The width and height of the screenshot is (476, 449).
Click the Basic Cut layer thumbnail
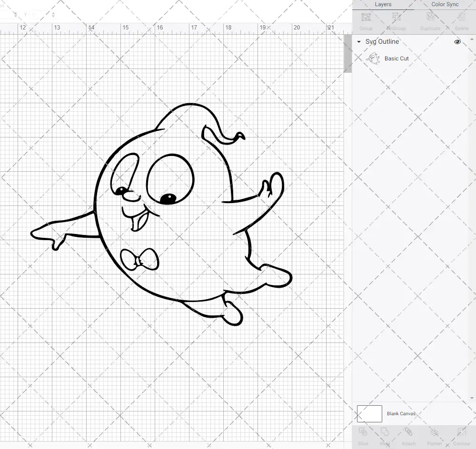373,59
